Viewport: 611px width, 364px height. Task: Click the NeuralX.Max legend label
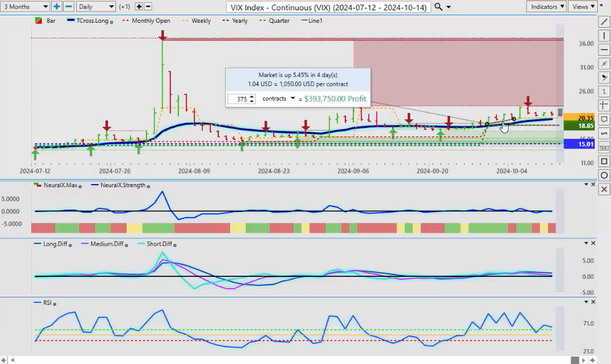click(x=61, y=185)
